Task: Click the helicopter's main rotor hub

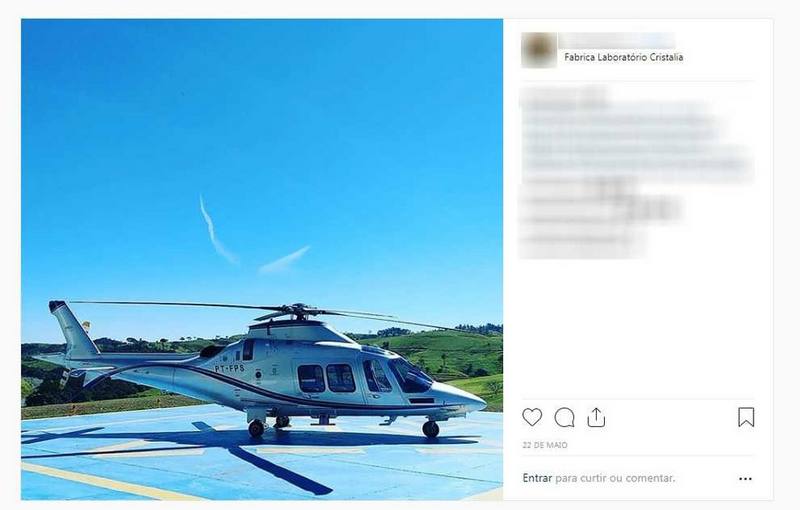Action: tap(299, 310)
